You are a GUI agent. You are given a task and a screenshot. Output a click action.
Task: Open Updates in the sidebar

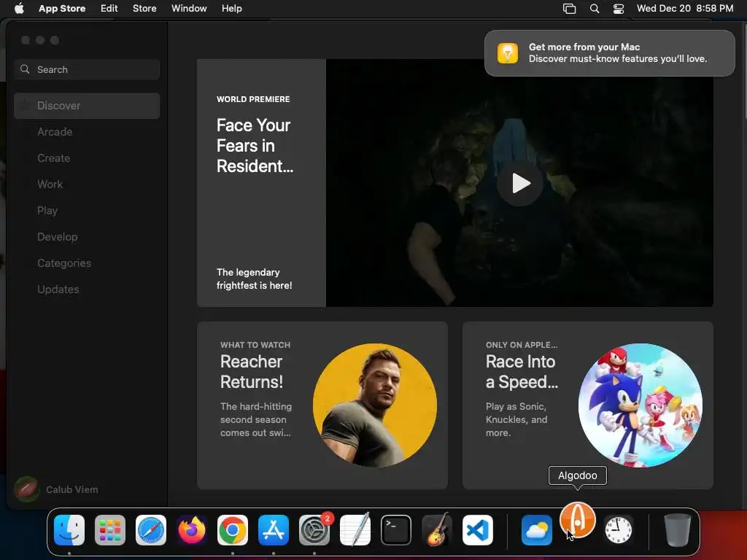click(x=87, y=289)
